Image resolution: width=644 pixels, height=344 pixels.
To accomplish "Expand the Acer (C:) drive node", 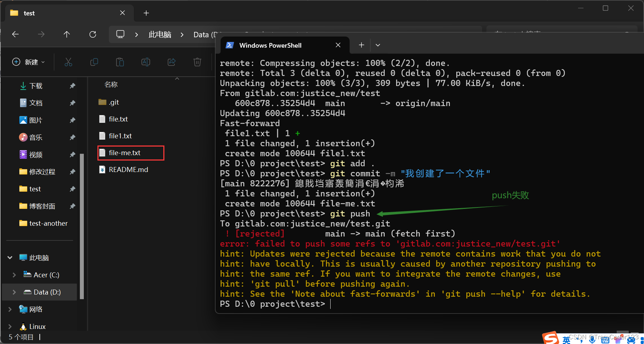I will click(x=14, y=275).
